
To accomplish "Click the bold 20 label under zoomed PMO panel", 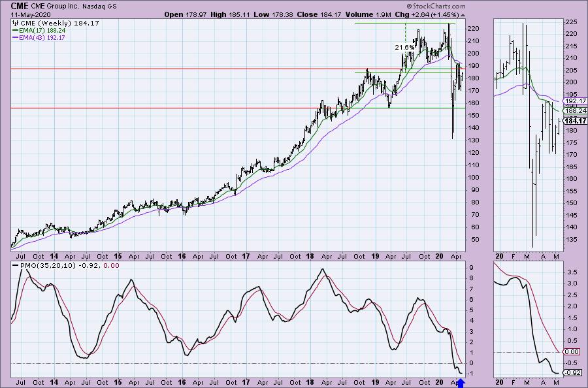I will 499,382.
